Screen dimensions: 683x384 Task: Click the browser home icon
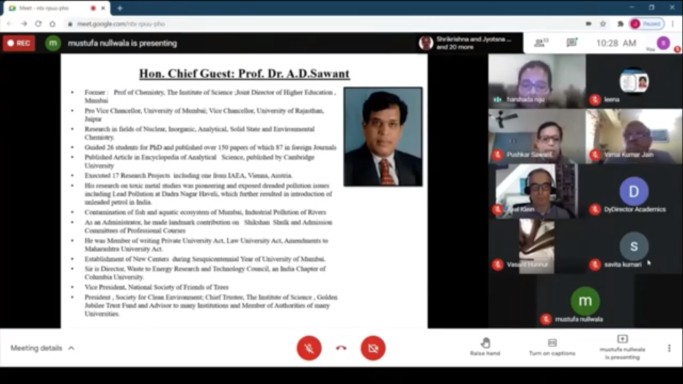coord(52,24)
